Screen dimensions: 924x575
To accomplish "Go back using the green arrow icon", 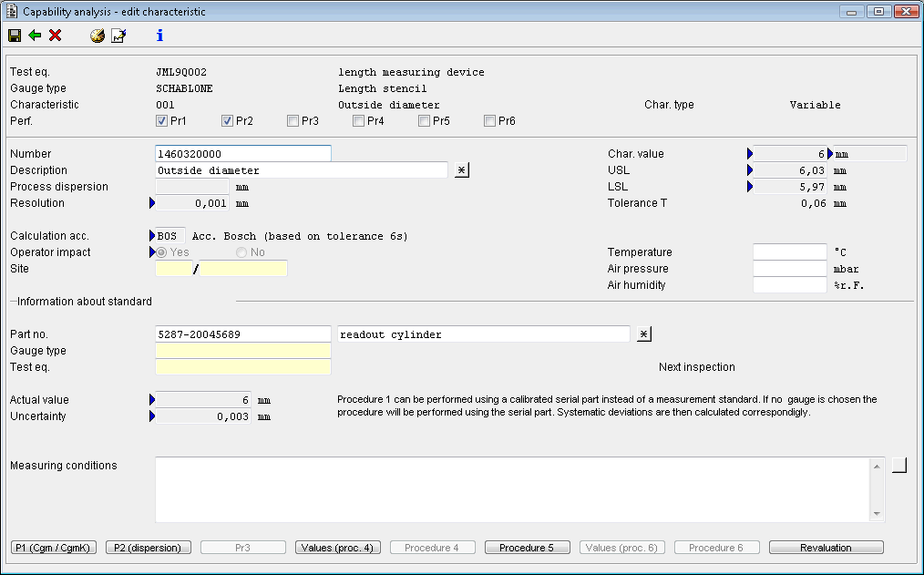I will [35, 36].
